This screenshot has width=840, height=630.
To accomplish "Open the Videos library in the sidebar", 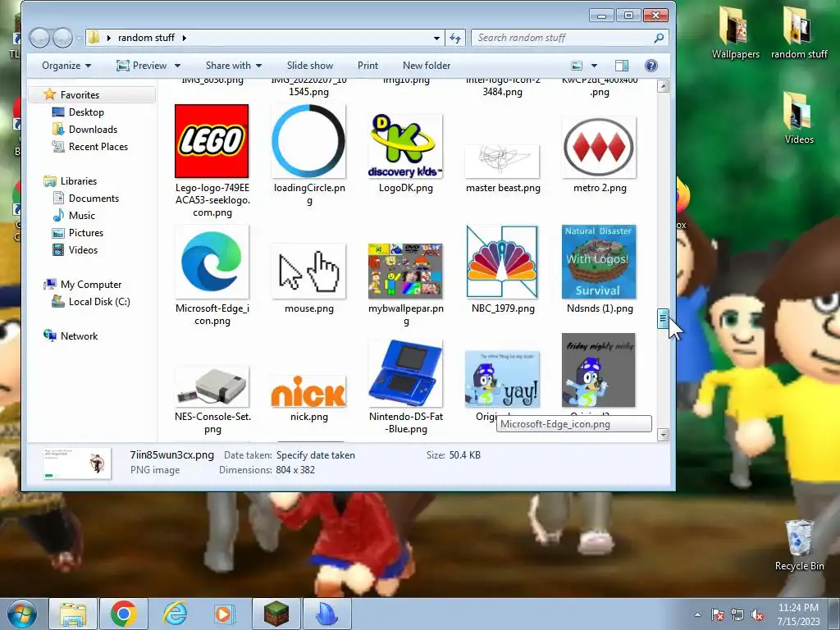I will tap(83, 249).
